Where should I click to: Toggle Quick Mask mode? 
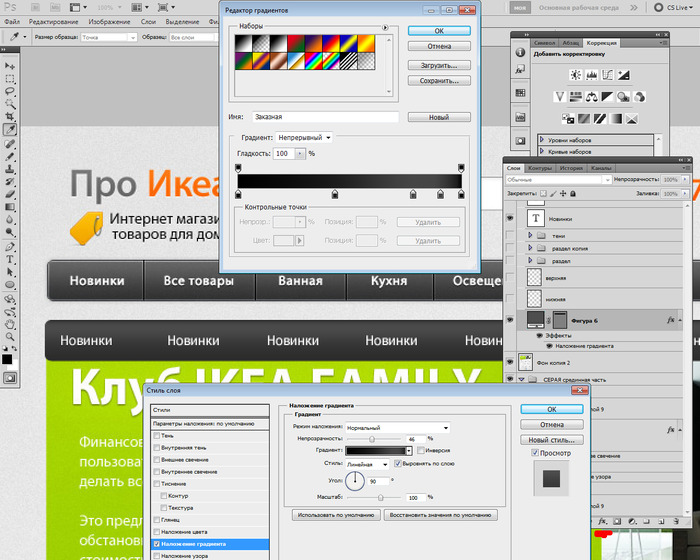(9, 378)
